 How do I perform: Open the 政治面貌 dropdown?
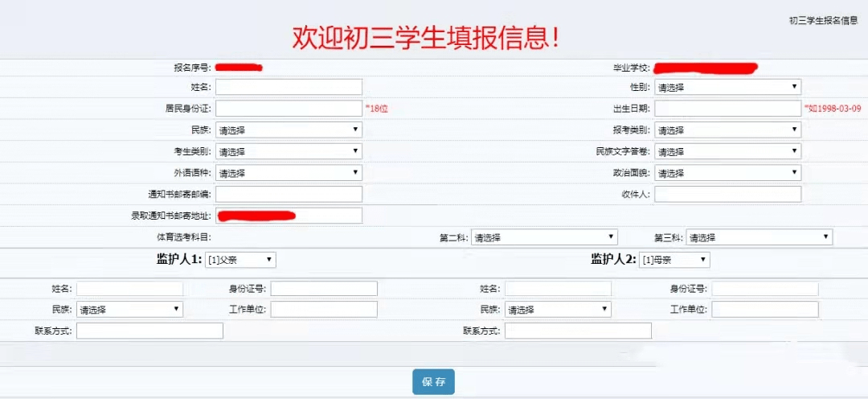727,173
